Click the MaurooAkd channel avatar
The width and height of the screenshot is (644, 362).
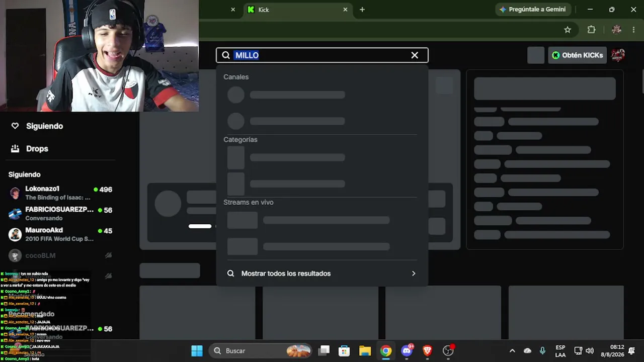coord(15,234)
